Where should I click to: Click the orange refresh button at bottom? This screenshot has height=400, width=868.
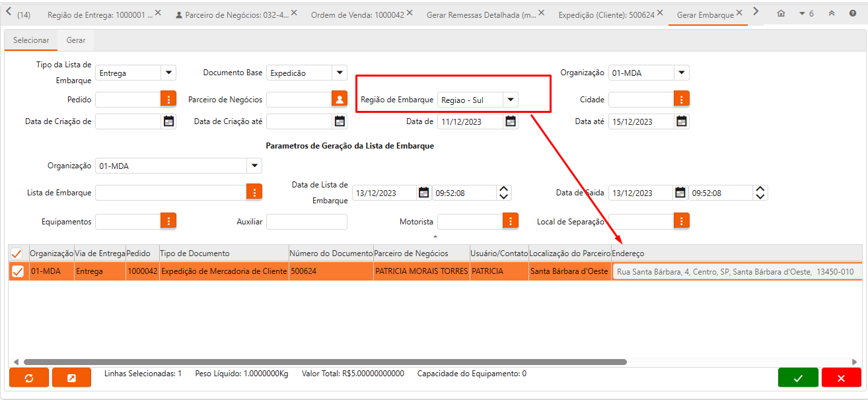29,378
